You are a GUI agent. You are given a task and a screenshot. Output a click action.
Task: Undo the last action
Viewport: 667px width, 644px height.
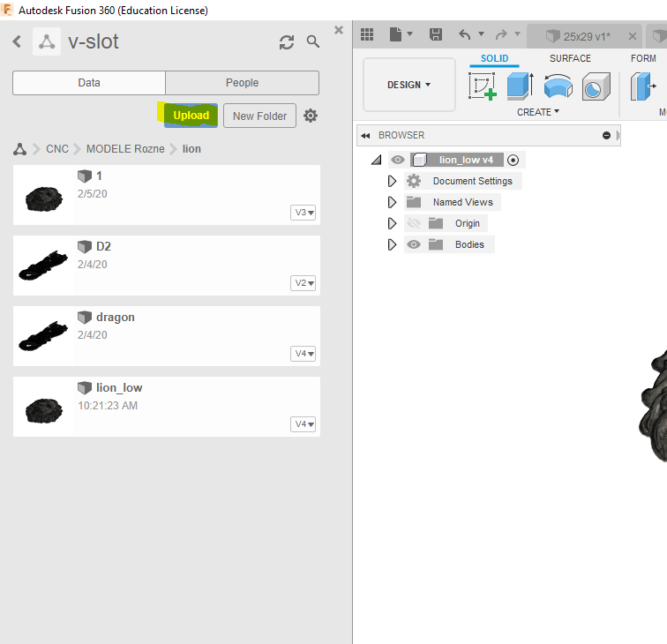pyautogui.click(x=464, y=34)
